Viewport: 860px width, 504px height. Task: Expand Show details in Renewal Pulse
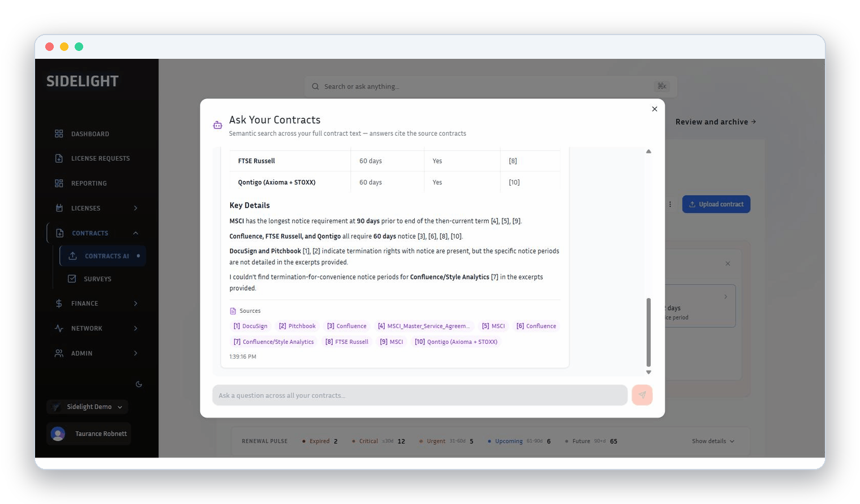coord(713,441)
